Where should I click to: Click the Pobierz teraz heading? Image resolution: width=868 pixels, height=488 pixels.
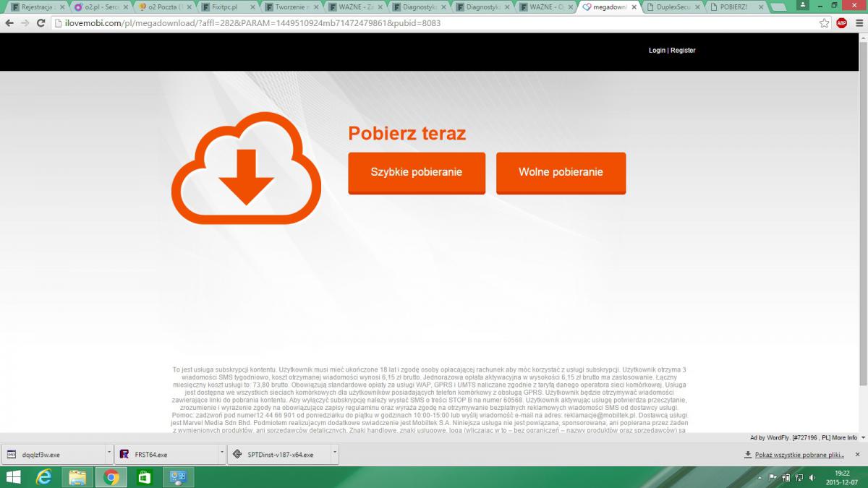point(407,134)
